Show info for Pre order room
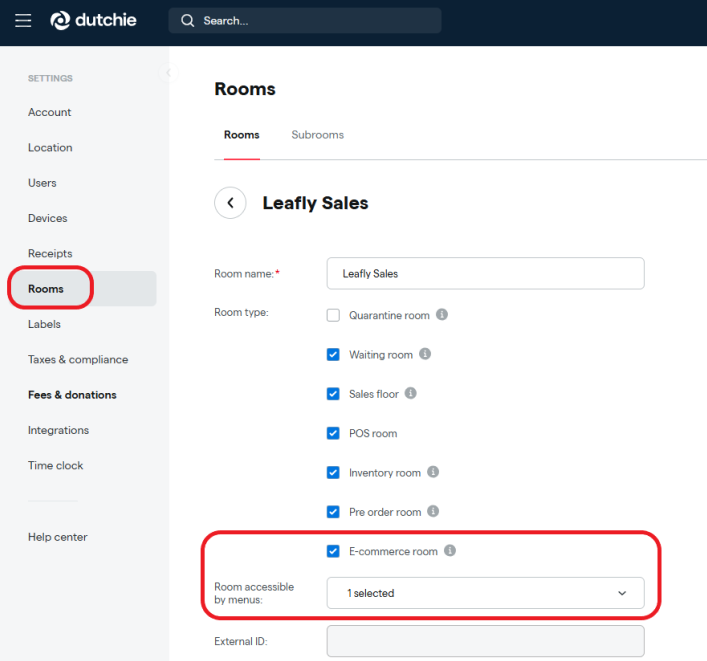707x661 pixels. [x=433, y=511]
